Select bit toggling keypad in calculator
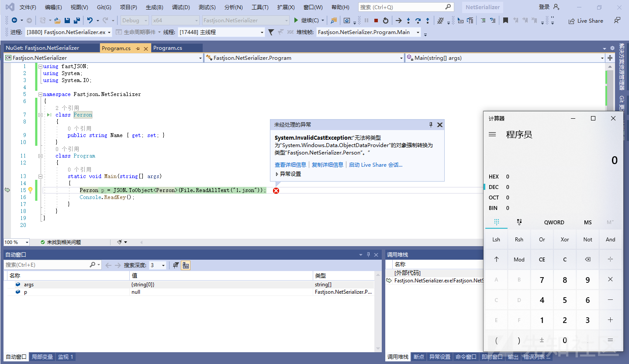 [x=519, y=222]
